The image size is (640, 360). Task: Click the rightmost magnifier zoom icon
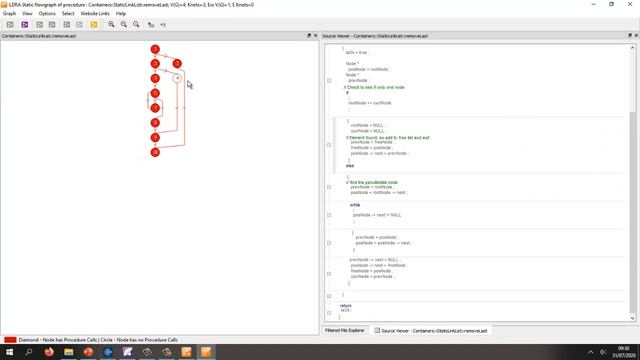(x=136, y=24)
